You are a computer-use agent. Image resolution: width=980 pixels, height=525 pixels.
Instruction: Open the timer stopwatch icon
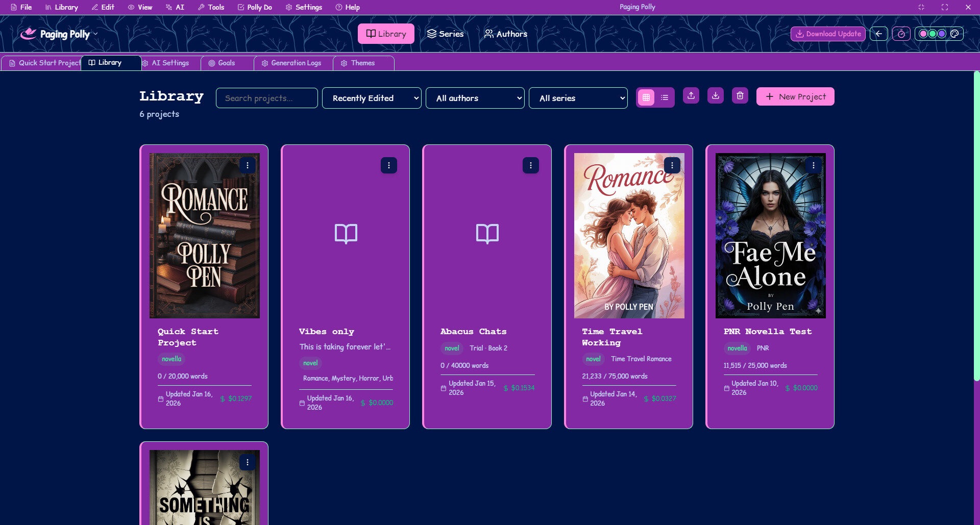[x=901, y=34]
